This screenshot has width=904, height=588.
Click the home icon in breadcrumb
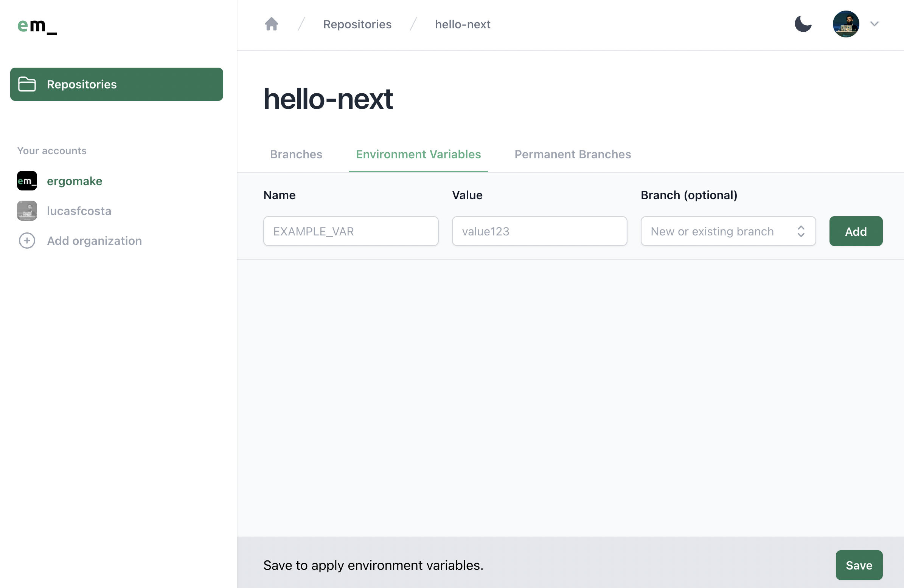[x=271, y=24]
